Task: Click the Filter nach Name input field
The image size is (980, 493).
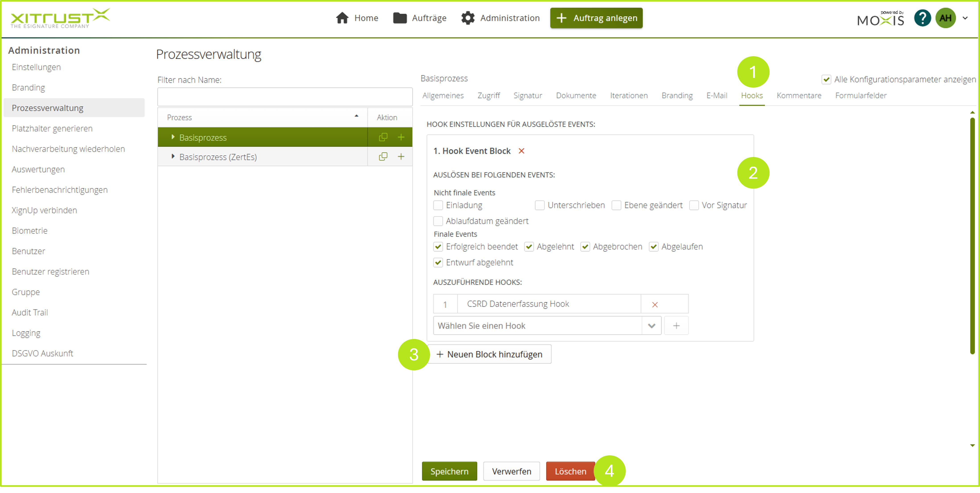Action: pyautogui.click(x=284, y=97)
